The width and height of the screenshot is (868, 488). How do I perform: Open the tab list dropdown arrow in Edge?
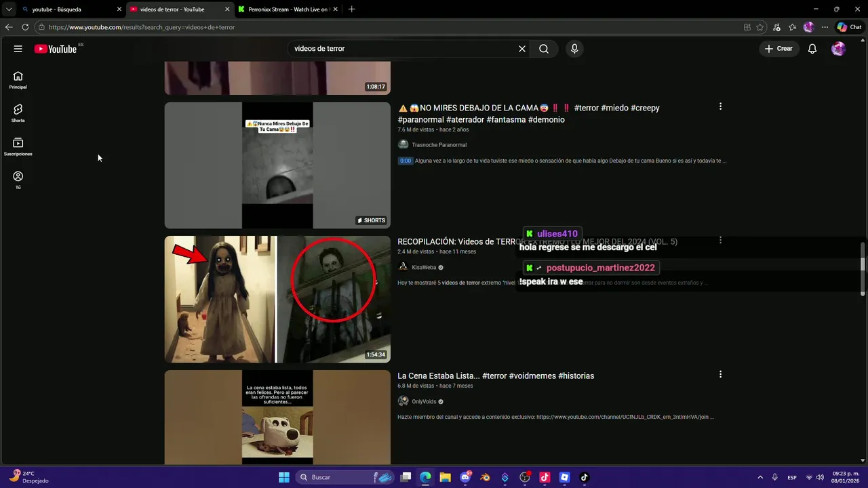[x=8, y=9]
